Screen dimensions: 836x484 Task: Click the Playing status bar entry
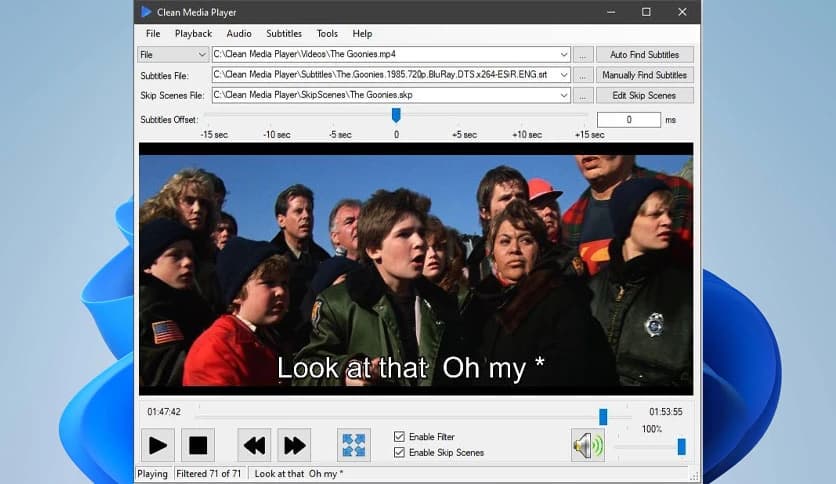point(152,474)
